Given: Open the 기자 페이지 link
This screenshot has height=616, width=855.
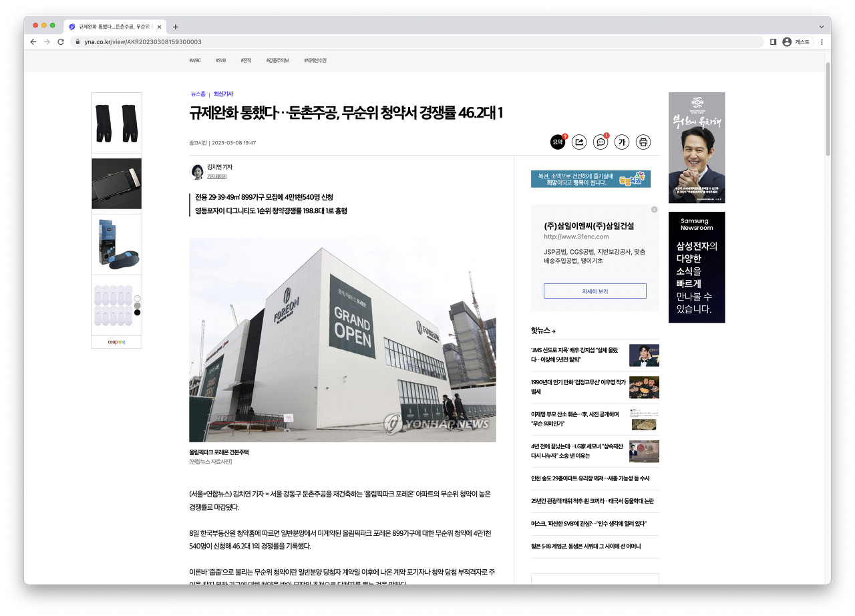Looking at the screenshot, I should [x=217, y=176].
